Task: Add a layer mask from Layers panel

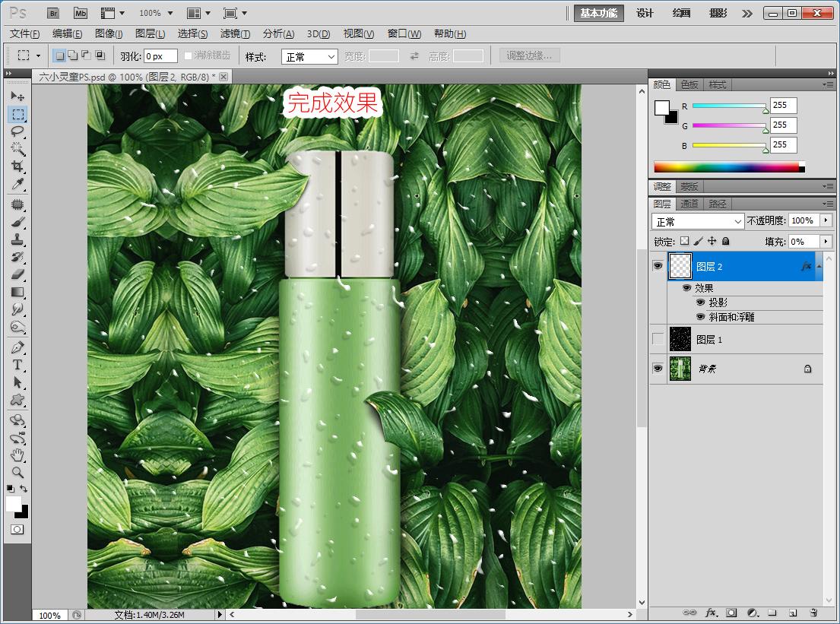Action: [x=731, y=612]
